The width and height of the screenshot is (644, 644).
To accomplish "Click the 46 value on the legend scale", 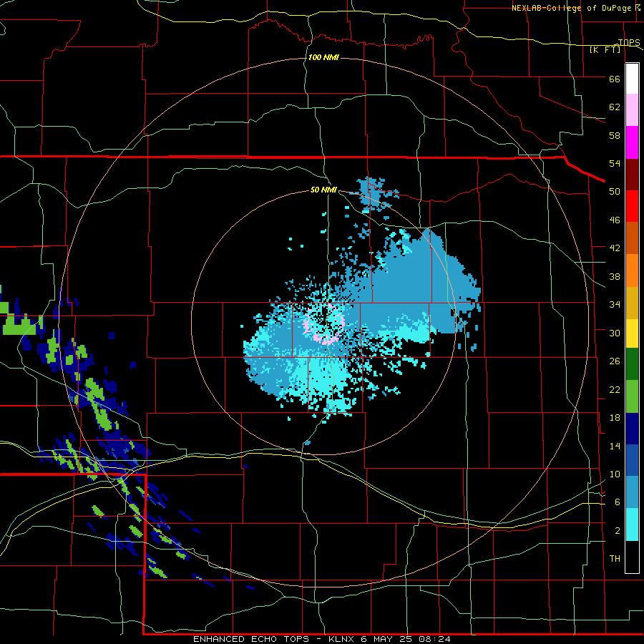I will pyautogui.click(x=615, y=220).
